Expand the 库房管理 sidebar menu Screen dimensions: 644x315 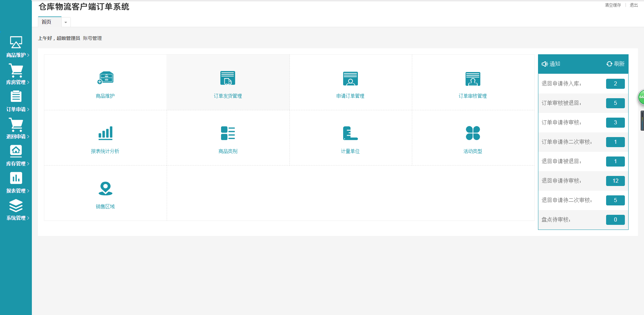click(x=16, y=74)
